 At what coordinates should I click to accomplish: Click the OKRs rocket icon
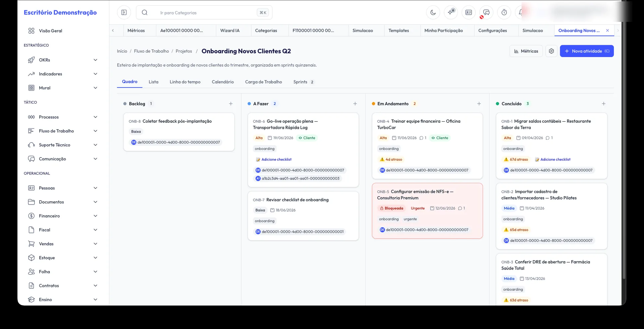(31, 60)
